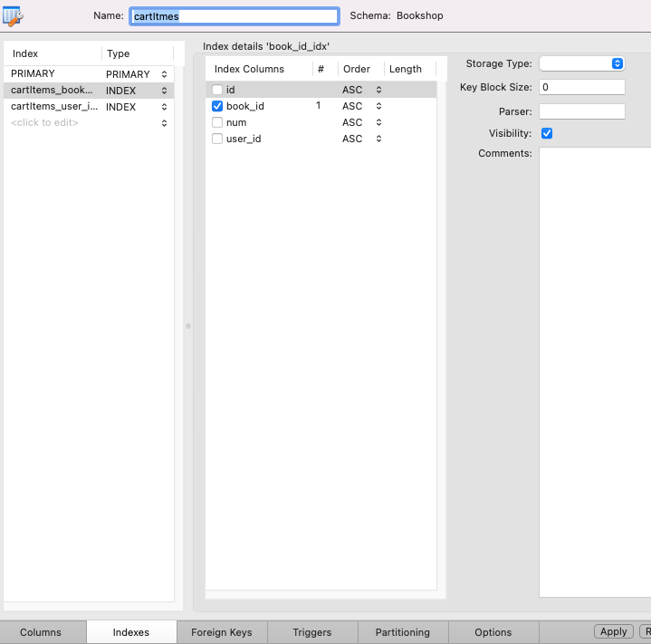651x644 pixels.
Task: Open the Options tab
Action: [493, 632]
